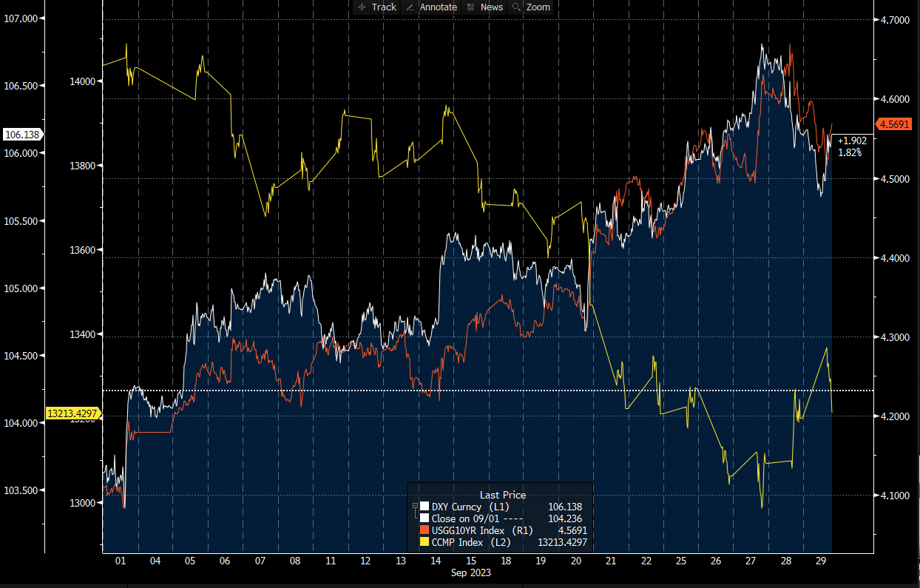This screenshot has height=588, width=920.
Task: Click date 25 on the time axis
Action: click(680, 561)
